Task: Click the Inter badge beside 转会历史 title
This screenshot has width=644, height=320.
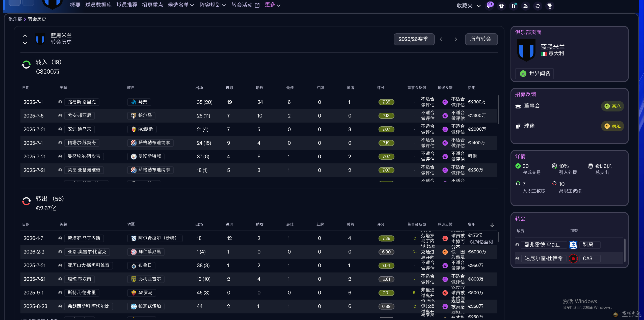Action: [40, 39]
